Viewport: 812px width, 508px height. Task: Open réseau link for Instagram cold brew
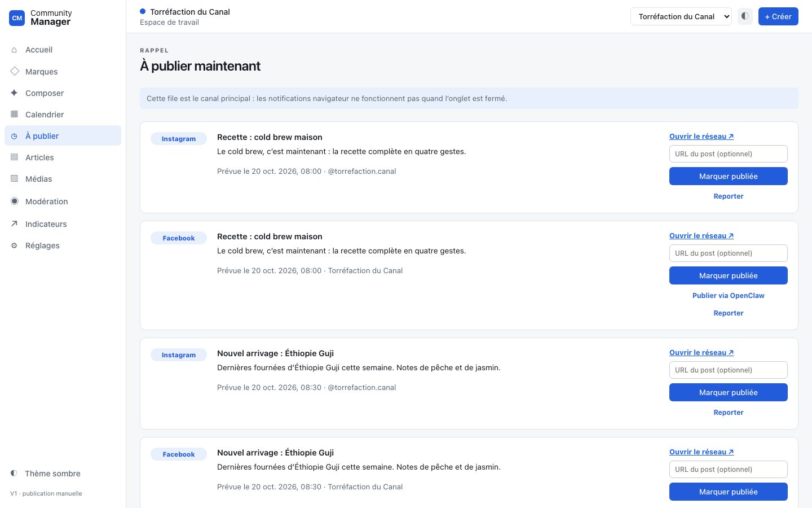[x=701, y=137]
